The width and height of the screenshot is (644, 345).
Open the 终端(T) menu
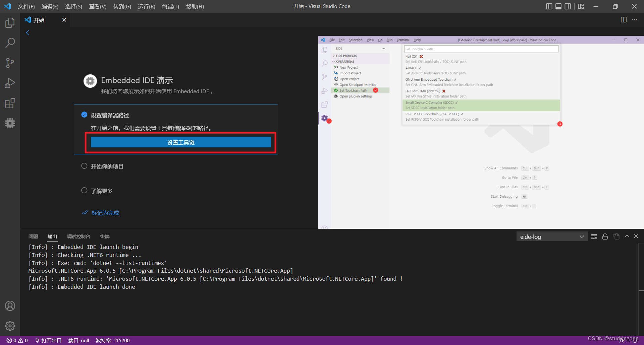[170, 6]
